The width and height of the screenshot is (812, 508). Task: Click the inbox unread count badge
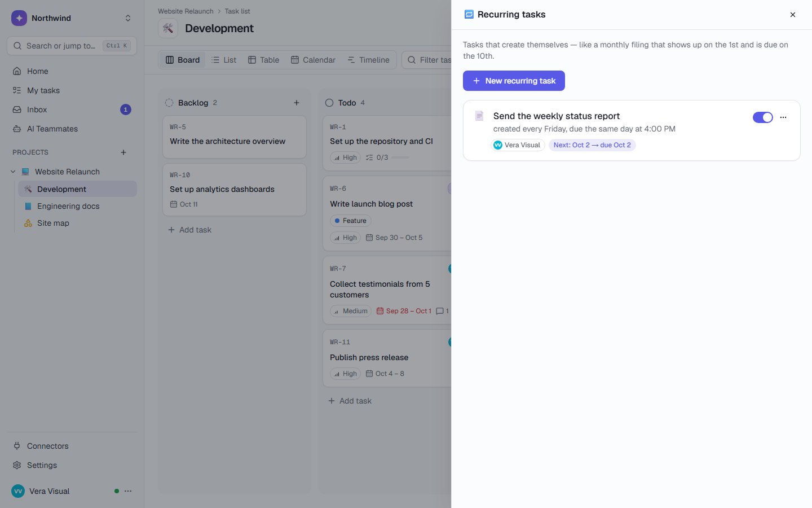[126, 110]
